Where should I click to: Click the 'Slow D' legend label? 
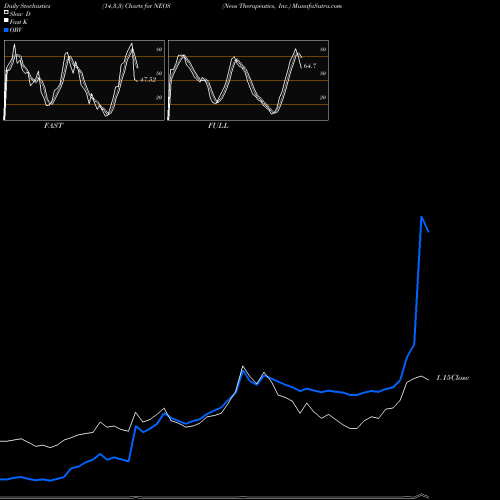[20, 14]
